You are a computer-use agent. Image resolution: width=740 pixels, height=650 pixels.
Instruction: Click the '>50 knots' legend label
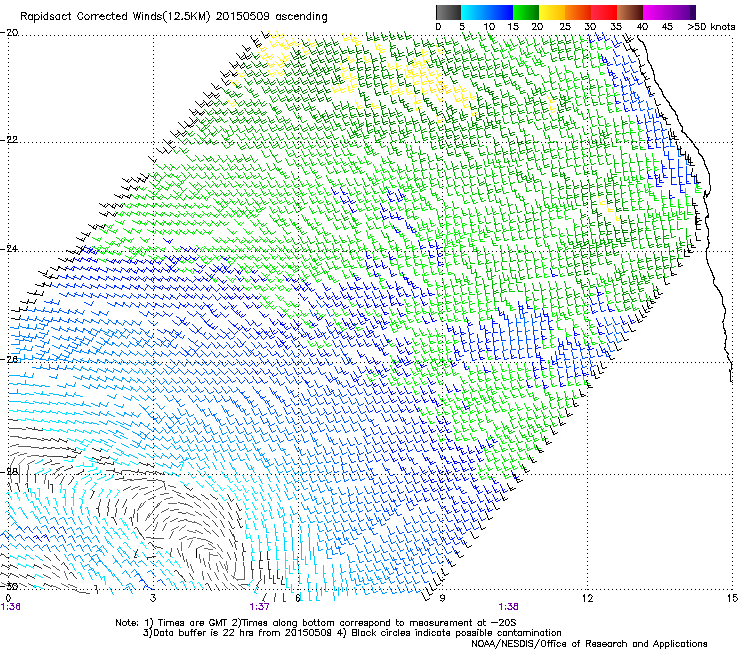click(711, 27)
